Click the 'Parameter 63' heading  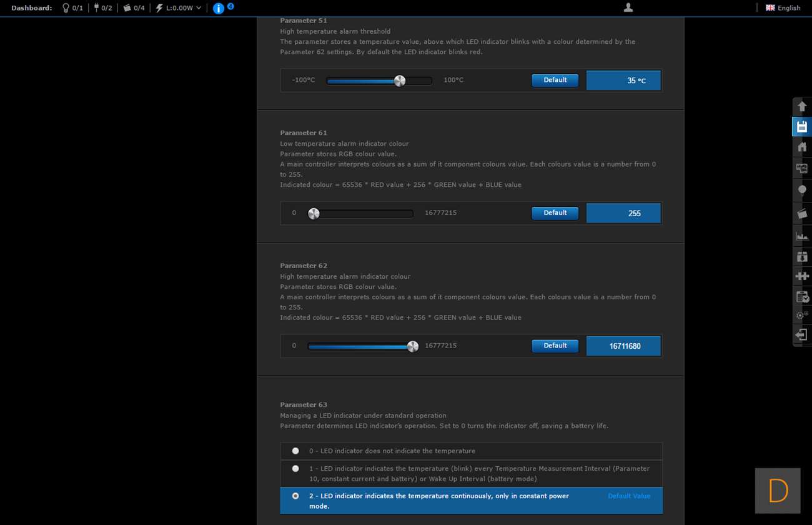304,404
